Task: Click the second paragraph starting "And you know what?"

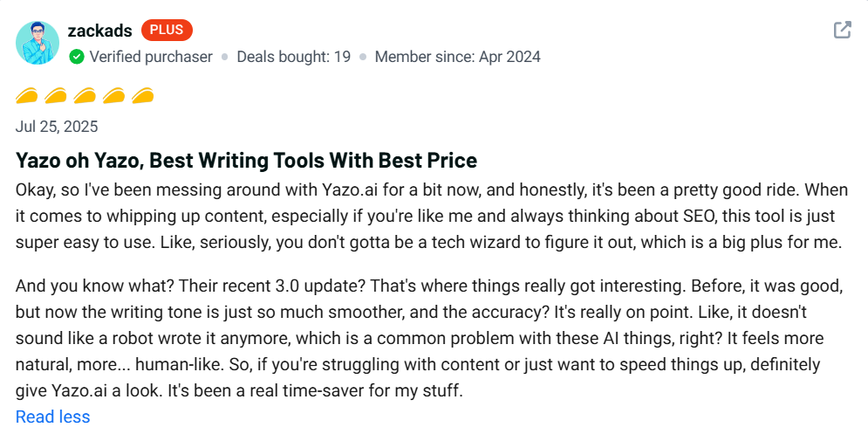Action: (x=419, y=338)
